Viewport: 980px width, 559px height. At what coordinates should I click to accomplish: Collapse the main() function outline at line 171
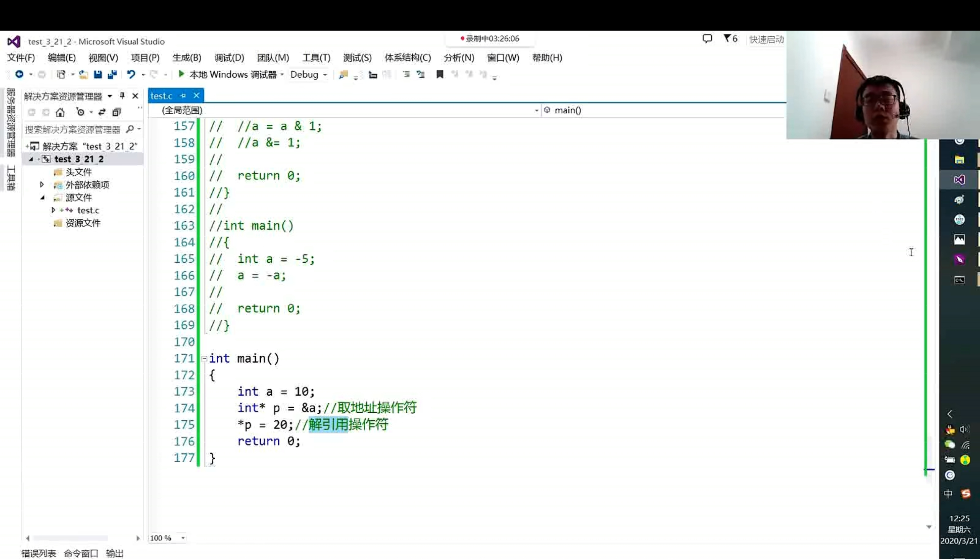pos(204,359)
